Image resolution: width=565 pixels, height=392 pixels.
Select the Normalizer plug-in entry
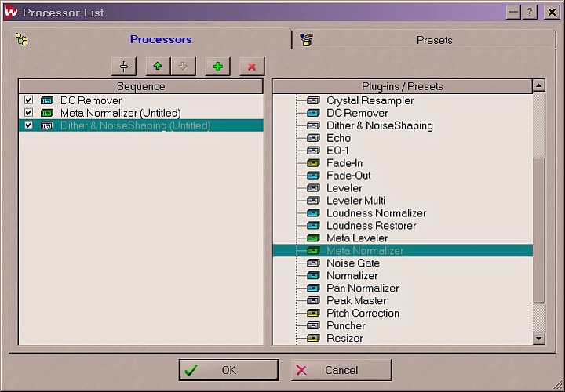(352, 276)
